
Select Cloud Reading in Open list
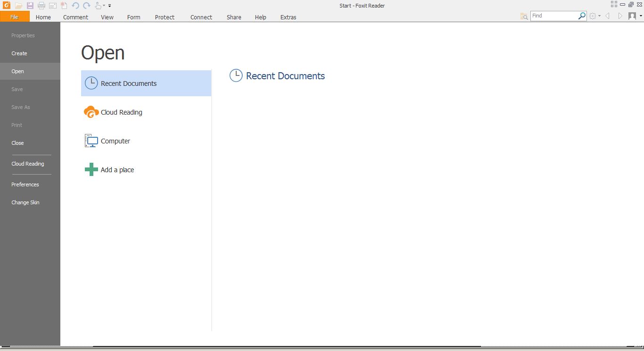146,112
